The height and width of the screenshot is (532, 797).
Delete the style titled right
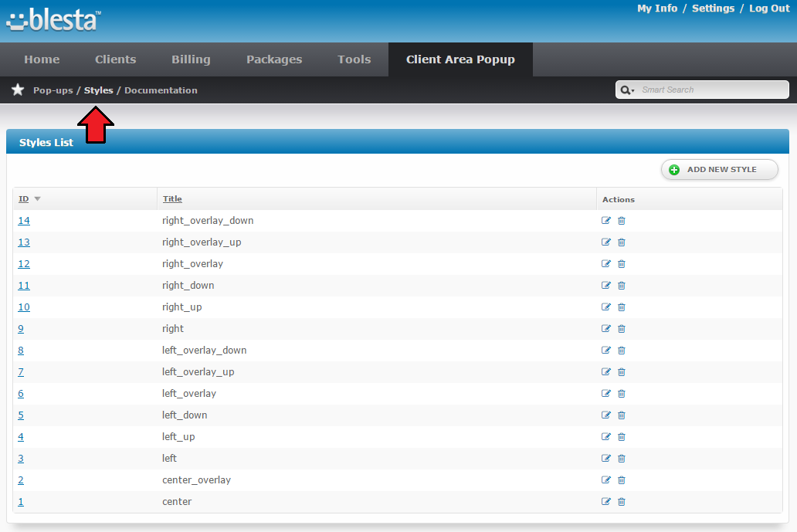point(622,328)
